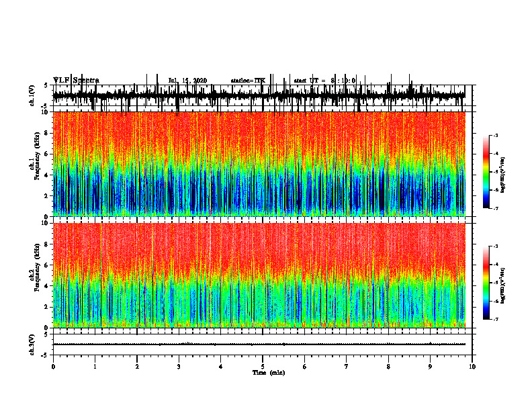Click the ch.3 flat voltage waveform trace
The width and height of the screenshot is (532, 411).
pyautogui.click(x=259, y=345)
